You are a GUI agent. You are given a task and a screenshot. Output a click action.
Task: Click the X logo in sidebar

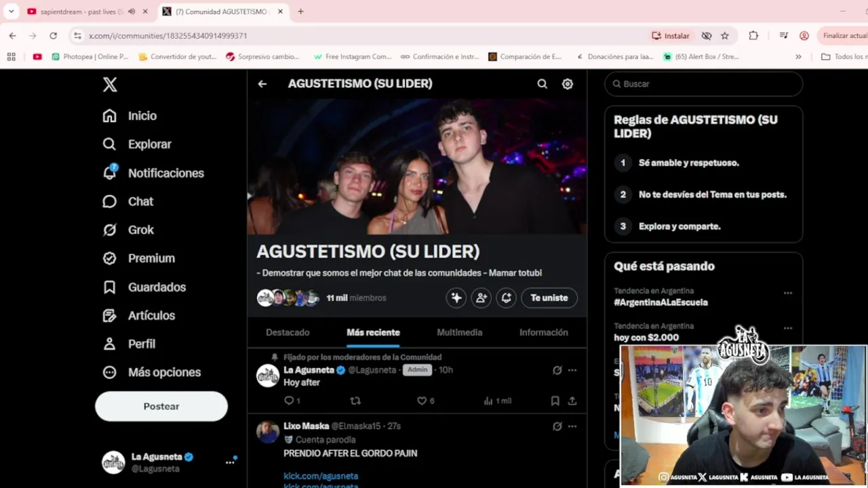pos(110,84)
